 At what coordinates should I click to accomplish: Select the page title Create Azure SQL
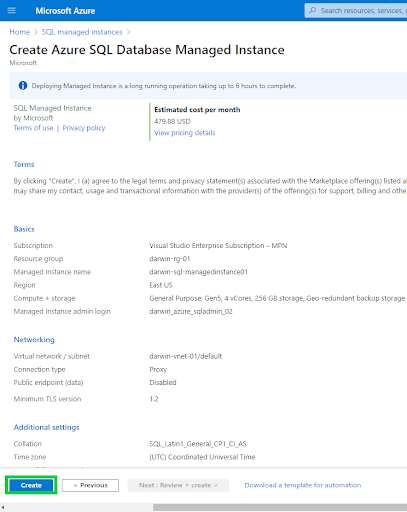point(147,50)
